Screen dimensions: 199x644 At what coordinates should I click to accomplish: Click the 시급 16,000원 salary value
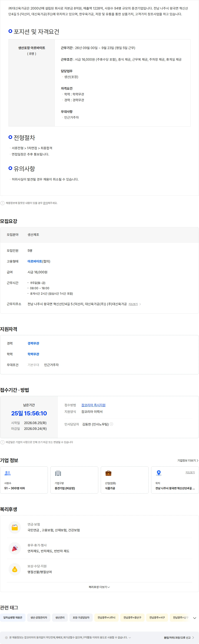tap(37, 272)
